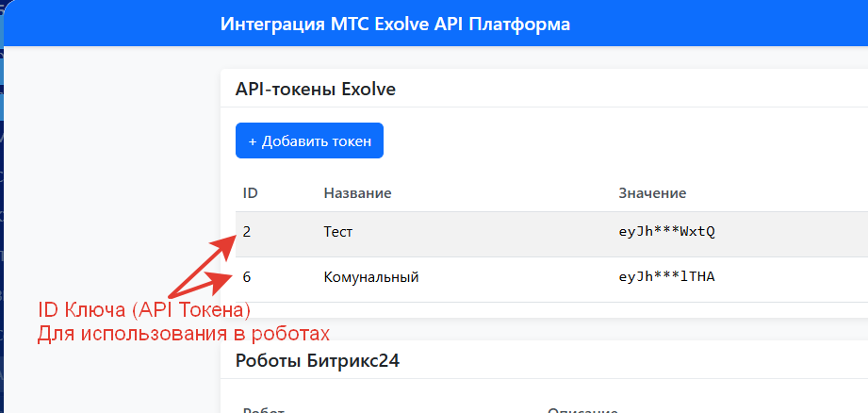
Task: Click the '+ Добавить токен' button
Action: (x=309, y=140)
